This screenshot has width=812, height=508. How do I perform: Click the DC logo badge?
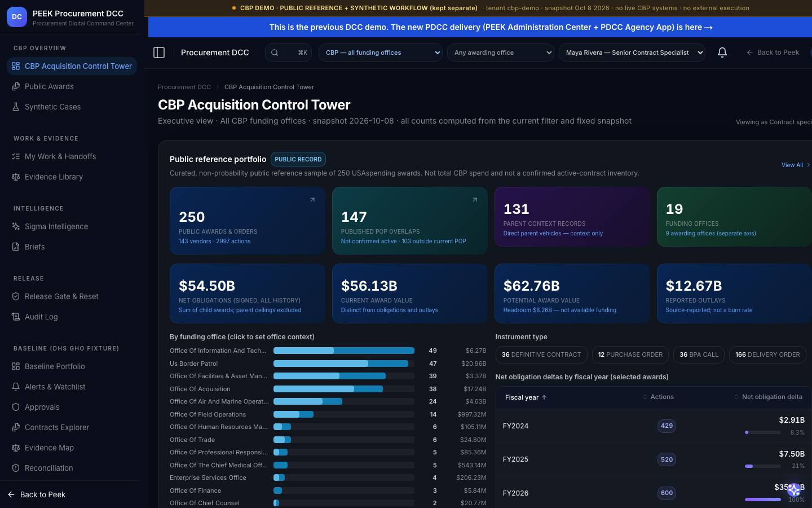(17, 17)
